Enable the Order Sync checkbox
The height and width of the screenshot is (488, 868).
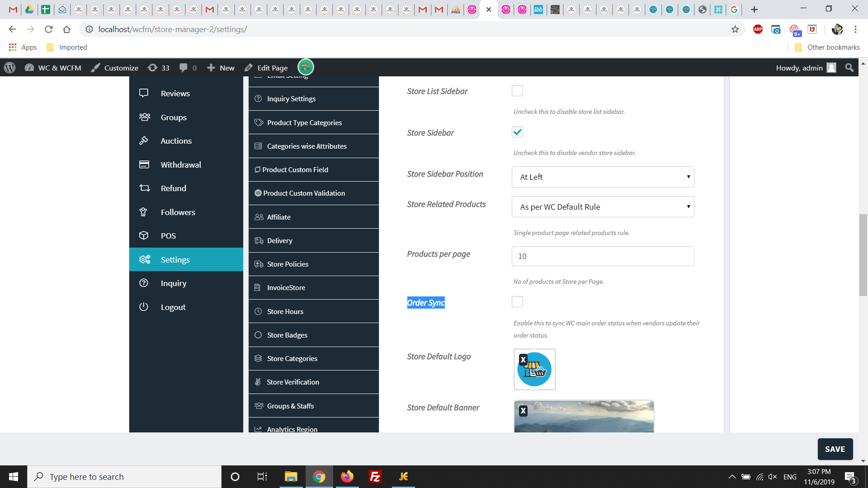coord(517,302)
